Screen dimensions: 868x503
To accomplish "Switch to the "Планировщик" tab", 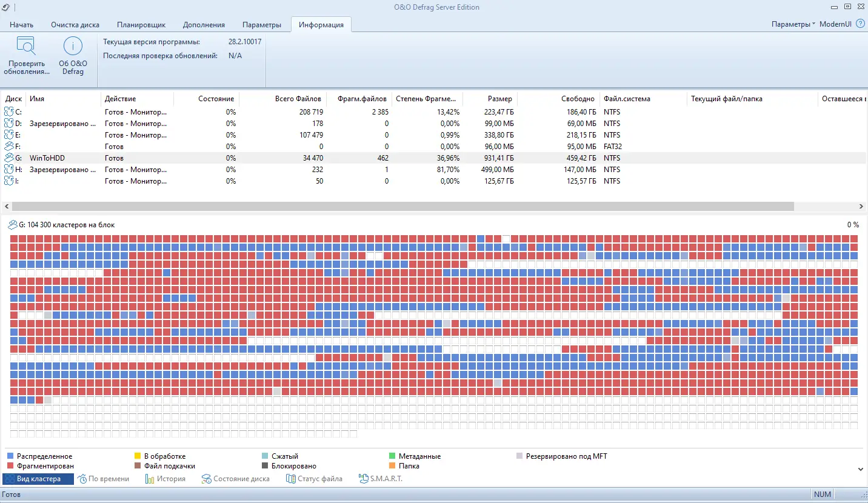I will pos(141,25).
